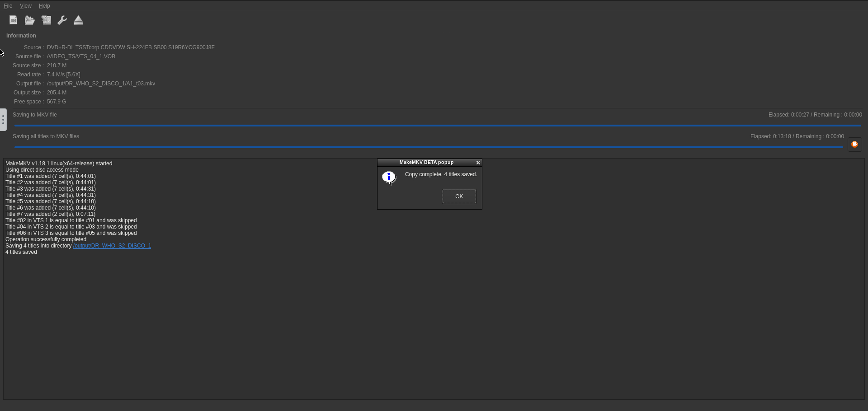Open the /output/DR_WHO_S2_DISCO_1 directory link
The width and height of the screenshot is (868, 411).
coord(112,246)
